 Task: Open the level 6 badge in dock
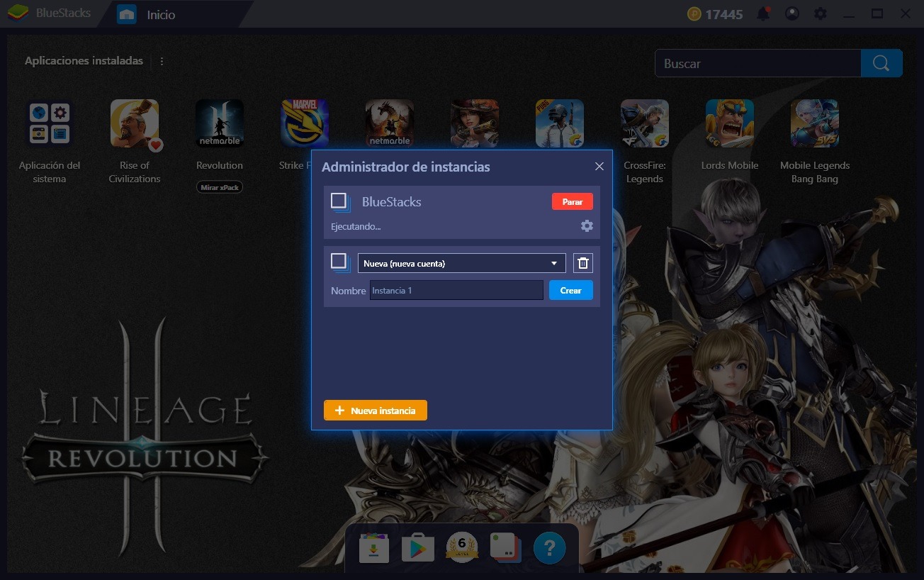click(462, 547)
